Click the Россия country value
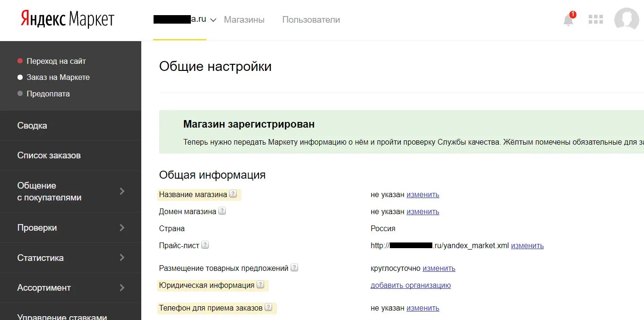This screenshot has width=644, height=320. pyautogui.click(x=383, y=228)
